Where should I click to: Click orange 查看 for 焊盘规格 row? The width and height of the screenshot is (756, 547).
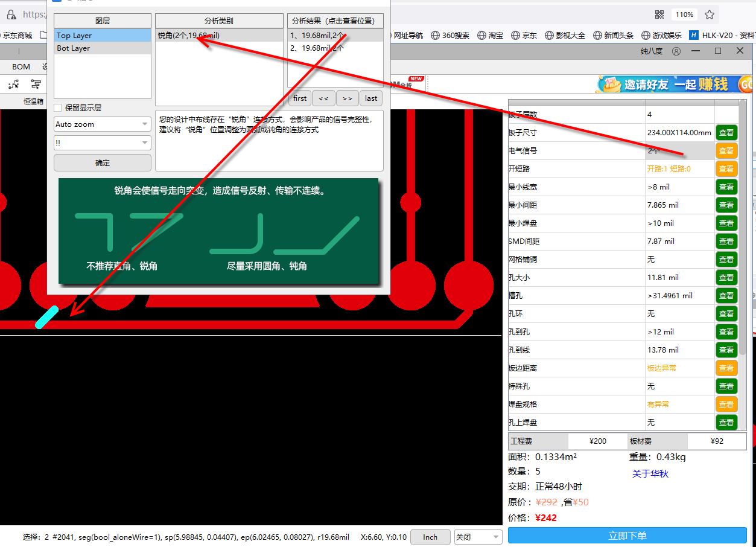click(x=726, y=405)
